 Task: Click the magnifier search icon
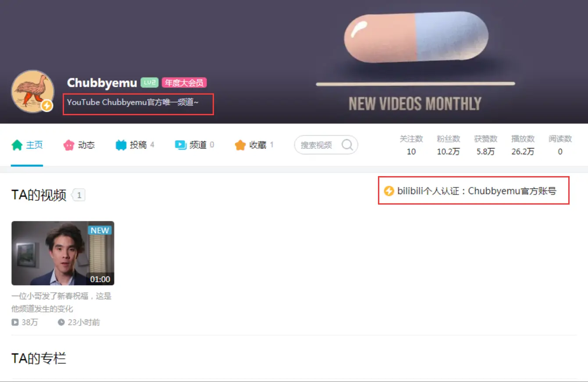pos(347,145)
